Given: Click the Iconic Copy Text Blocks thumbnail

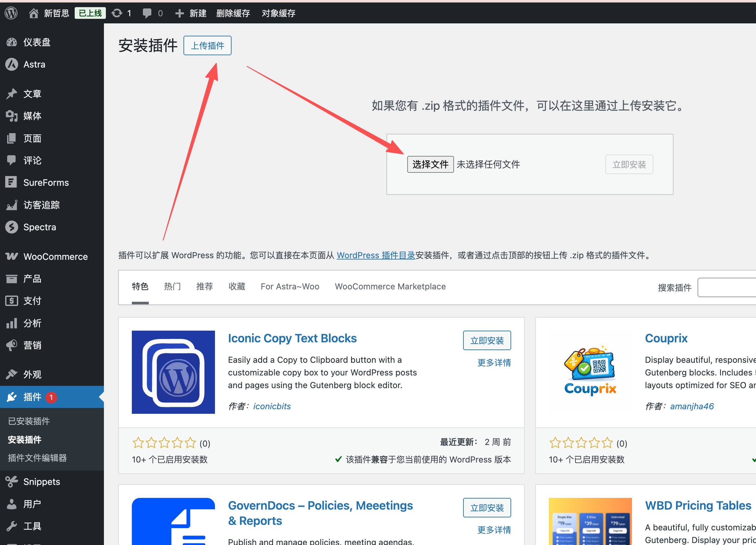Looking at the screenshot, I should click(173, 372).
